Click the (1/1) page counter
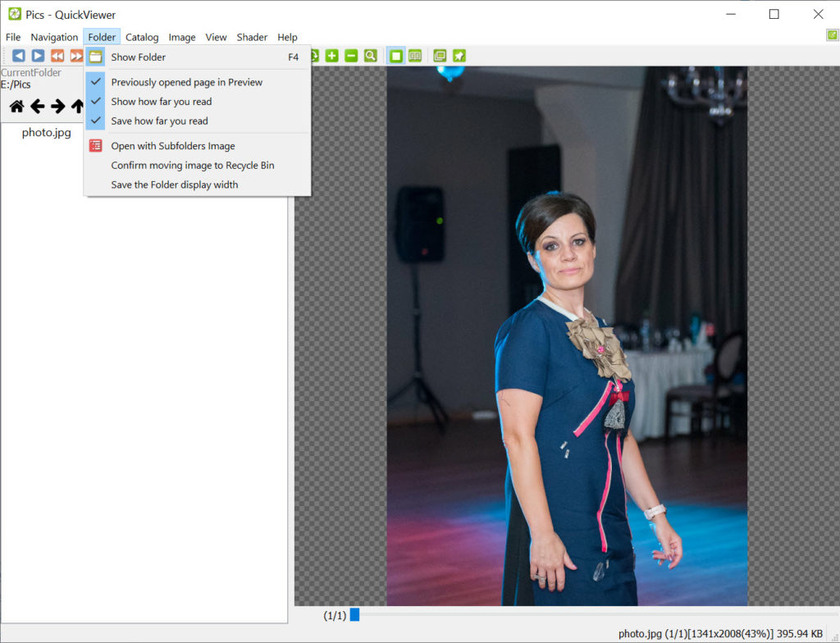Viewport: 840px width, 643px height. (335, 616)
